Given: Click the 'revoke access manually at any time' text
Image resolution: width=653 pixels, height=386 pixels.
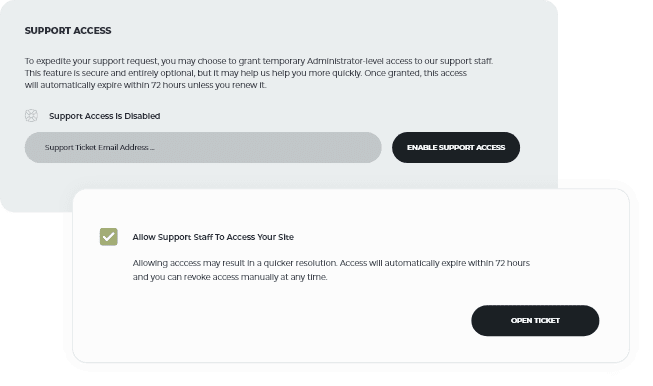Looking at the screenshot, I should 255,277.
